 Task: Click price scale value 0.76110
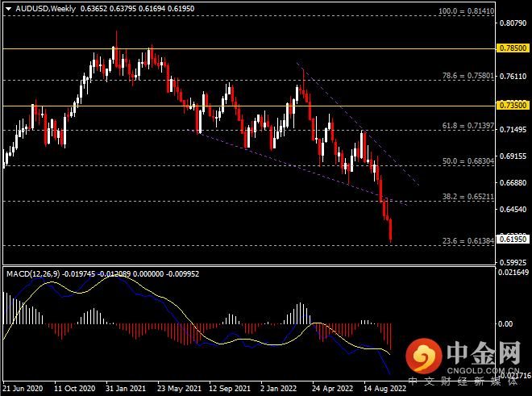pos(513,76)
